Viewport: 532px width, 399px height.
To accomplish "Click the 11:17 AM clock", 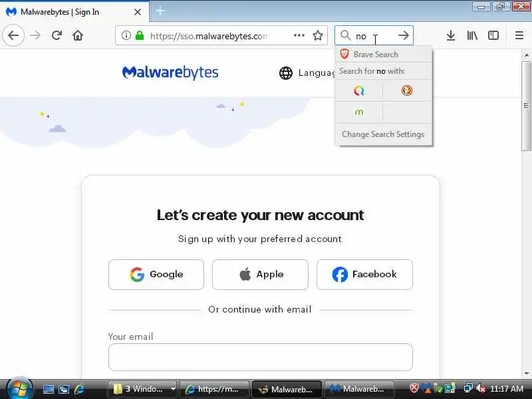I will click(x=507, y=388).
